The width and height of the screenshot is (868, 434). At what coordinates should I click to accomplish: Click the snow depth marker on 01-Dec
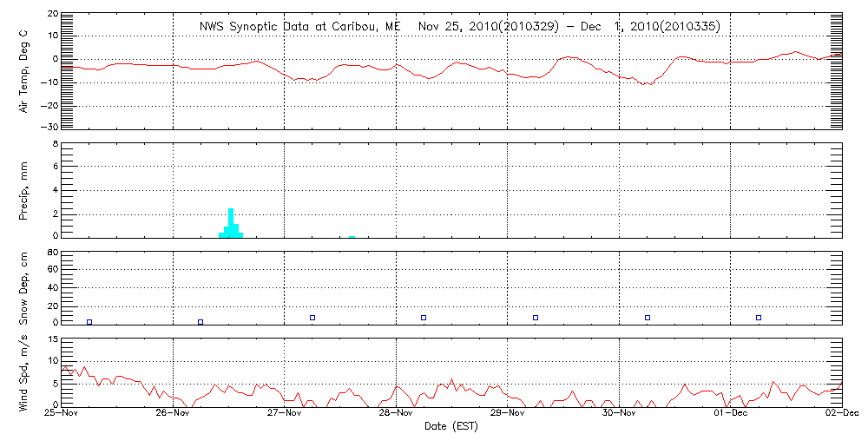tap(759, 318)
